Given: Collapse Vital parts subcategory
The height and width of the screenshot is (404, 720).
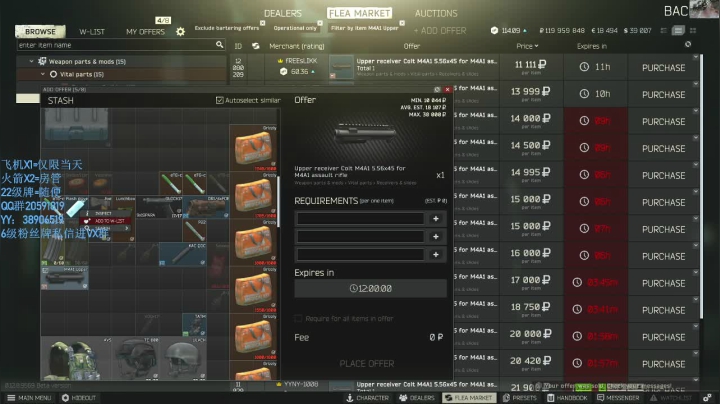Looking at the screenshot, I should (43, 74).
